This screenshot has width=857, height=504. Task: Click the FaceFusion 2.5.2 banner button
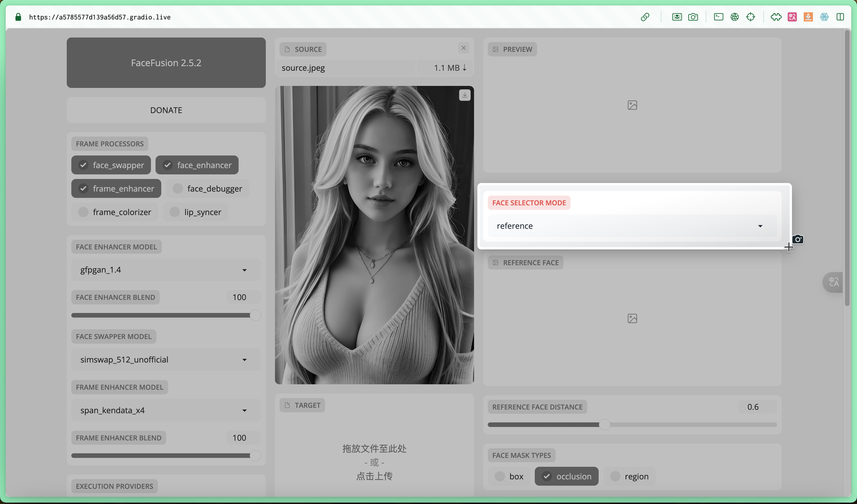tap(166, 63)
